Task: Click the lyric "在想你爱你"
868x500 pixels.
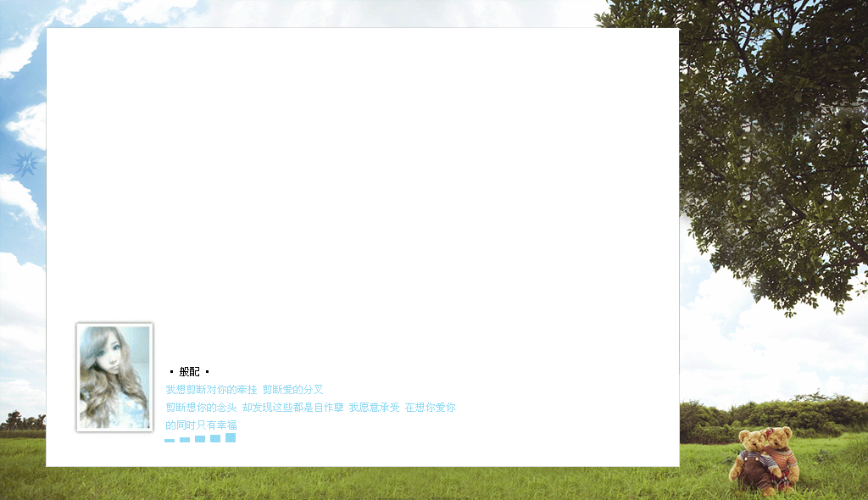Action: [430, 408]
